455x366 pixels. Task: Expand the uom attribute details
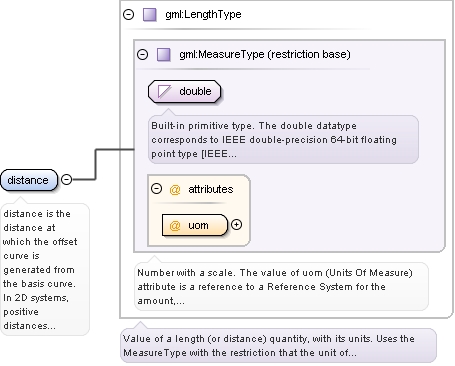(236, 225)
